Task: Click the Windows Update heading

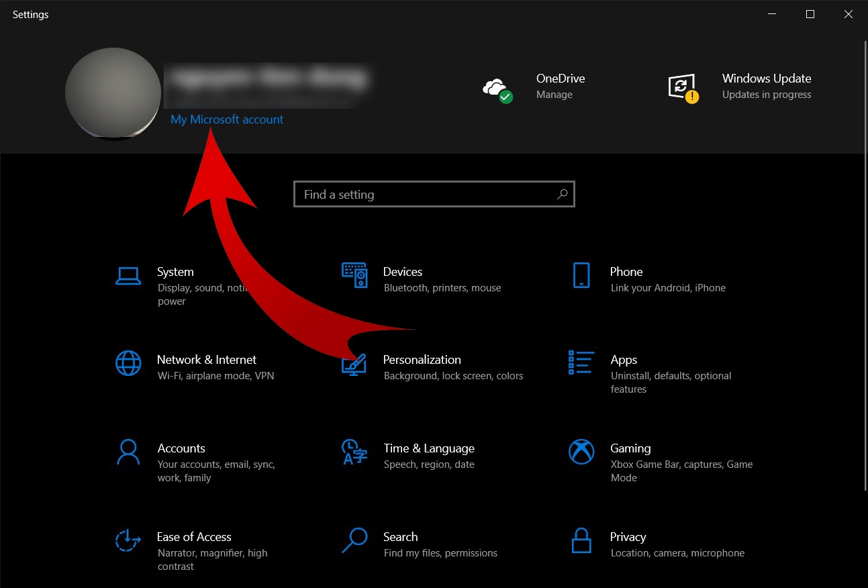Action: tap(767, 79)
